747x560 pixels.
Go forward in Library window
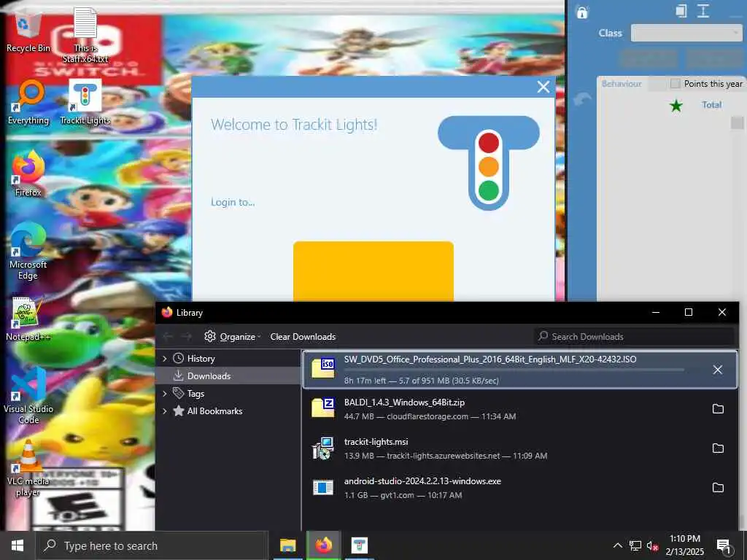[187, 336]
